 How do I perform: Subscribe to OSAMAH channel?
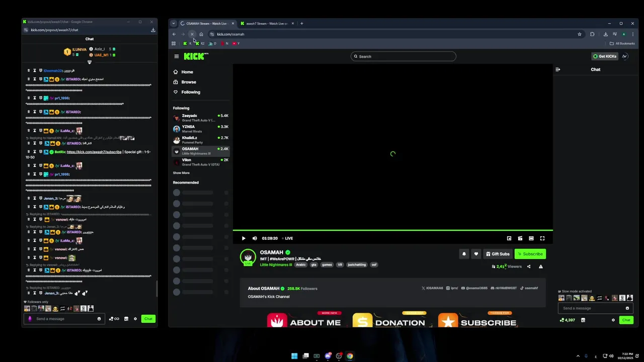pyautogui.click(x=530, y=254)
